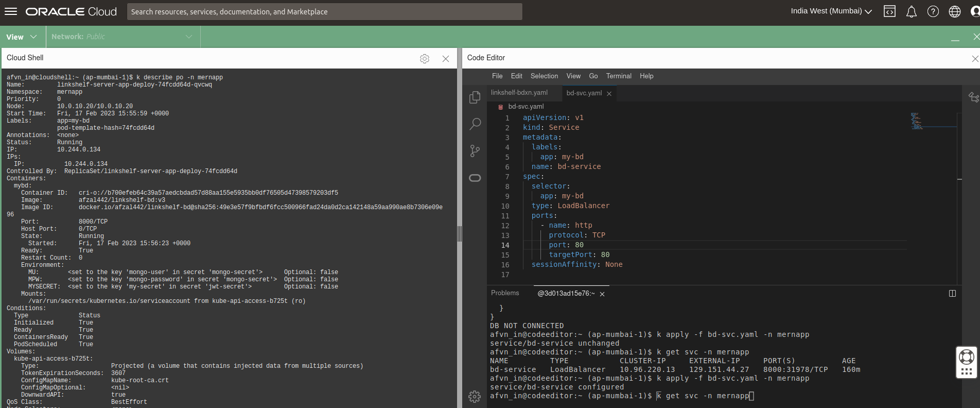This screenshot has height=408, width=980.
Task: Open Source Control view in Code Editor
Action: click(x=475, y=151)
